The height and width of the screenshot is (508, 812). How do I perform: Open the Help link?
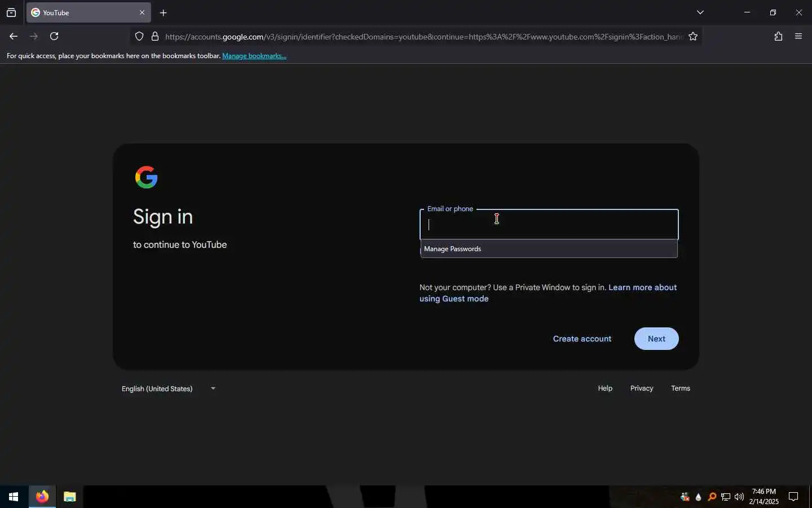(x=605, y=388)
